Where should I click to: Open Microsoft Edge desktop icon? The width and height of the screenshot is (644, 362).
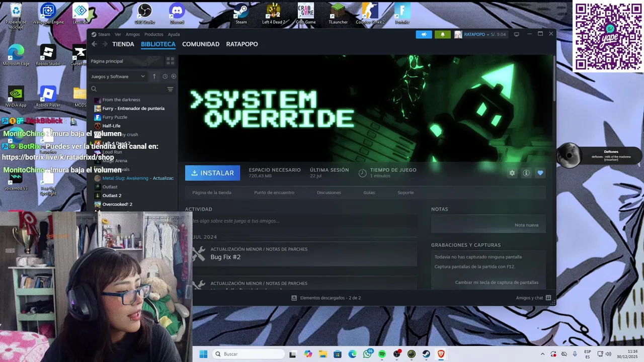[16, 55]
